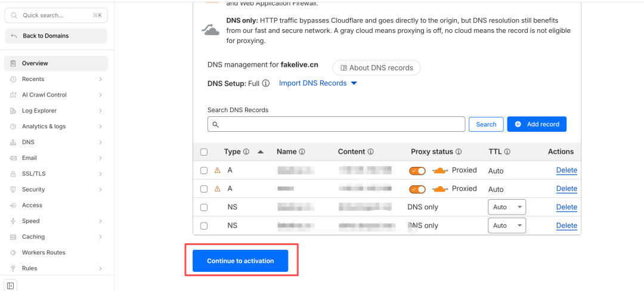Open the Overview sidebar item

(x=56, y=64)
